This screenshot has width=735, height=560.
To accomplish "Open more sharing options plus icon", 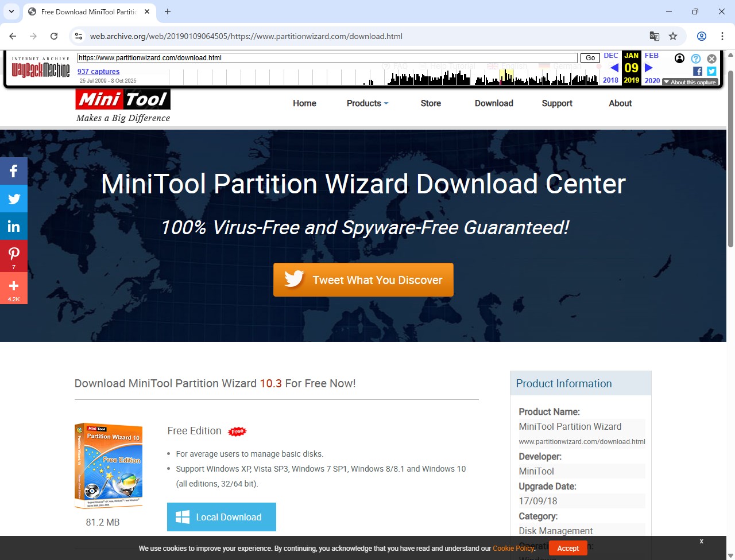I will [x=14, y=288].
